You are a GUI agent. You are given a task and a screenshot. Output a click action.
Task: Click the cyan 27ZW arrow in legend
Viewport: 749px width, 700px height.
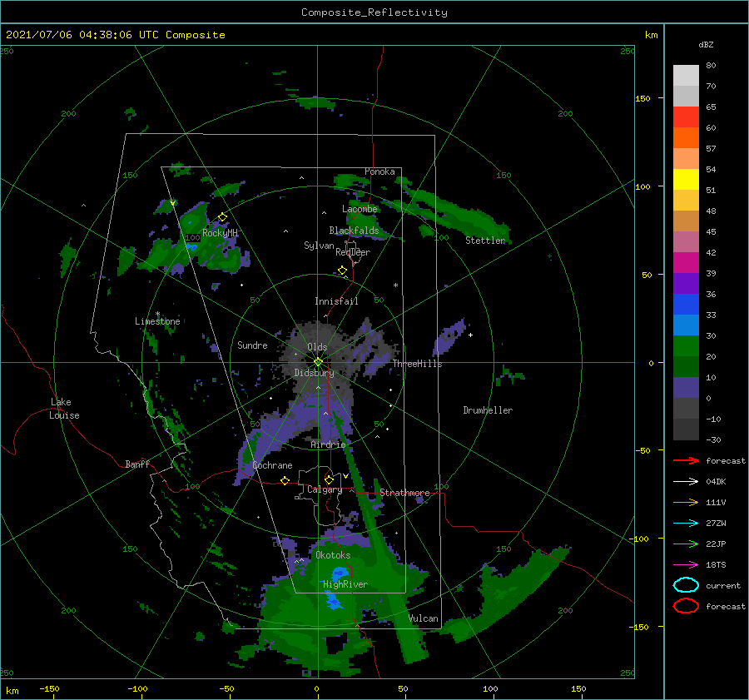[686, 524]
